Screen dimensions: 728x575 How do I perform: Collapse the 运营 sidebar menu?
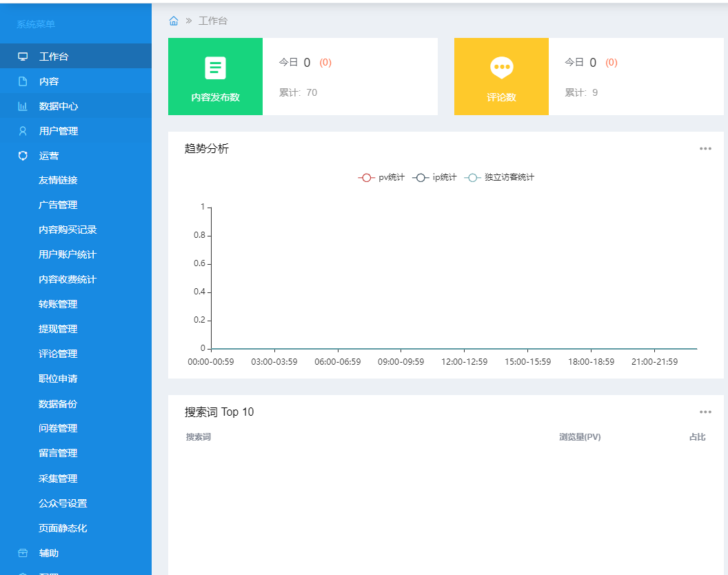pyautogui.click(x=48, y=156)
